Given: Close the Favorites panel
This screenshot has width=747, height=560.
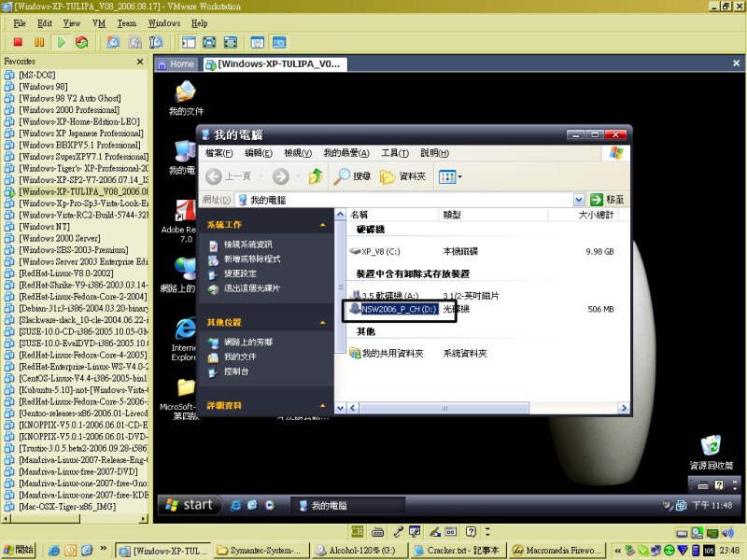Looking at the screenshot, I should click(140, 62).
